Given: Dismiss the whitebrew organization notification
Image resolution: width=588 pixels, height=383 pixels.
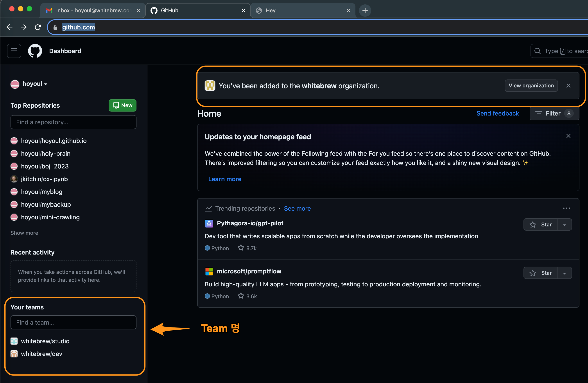Looking at the screenshot, I should click(x=568, y=86).
